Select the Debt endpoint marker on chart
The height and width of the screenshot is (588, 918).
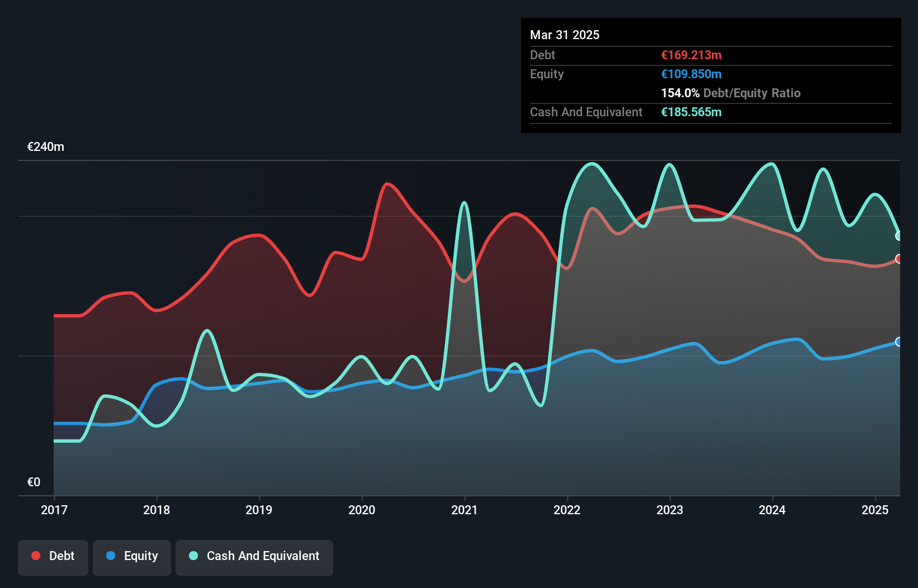[899, 259]
